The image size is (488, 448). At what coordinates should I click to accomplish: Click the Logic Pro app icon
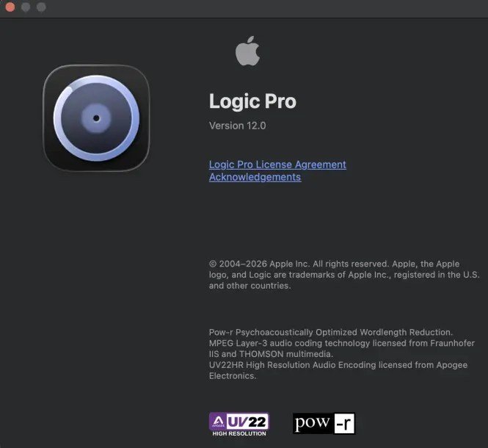(96, 118)
